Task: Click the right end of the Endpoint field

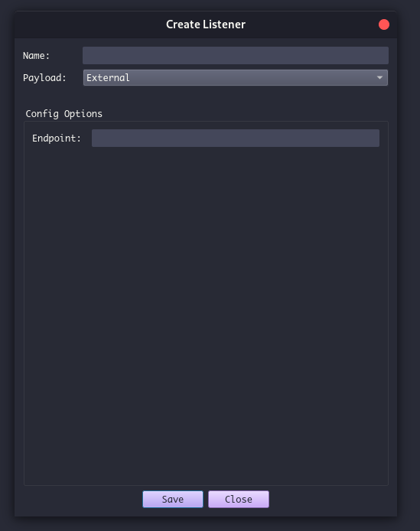Action: [x=373, y=138]
